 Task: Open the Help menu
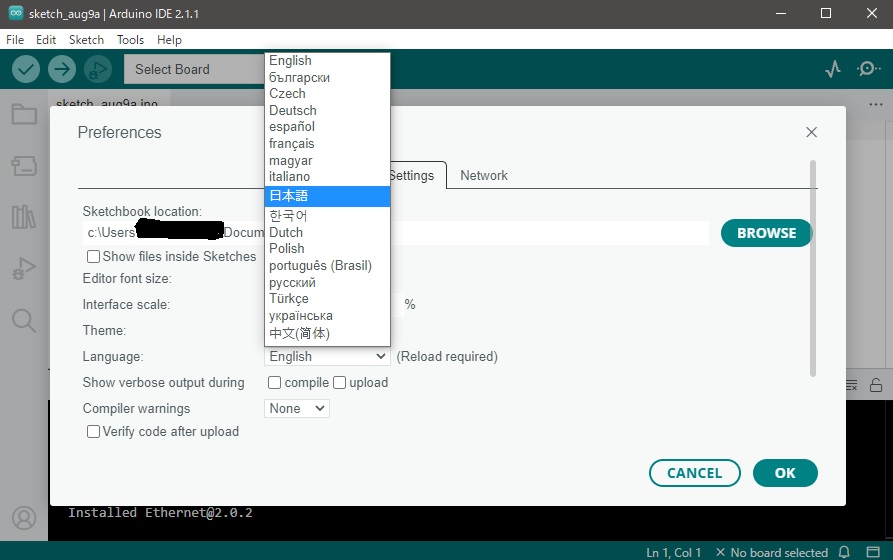click(x=169, y=40)
